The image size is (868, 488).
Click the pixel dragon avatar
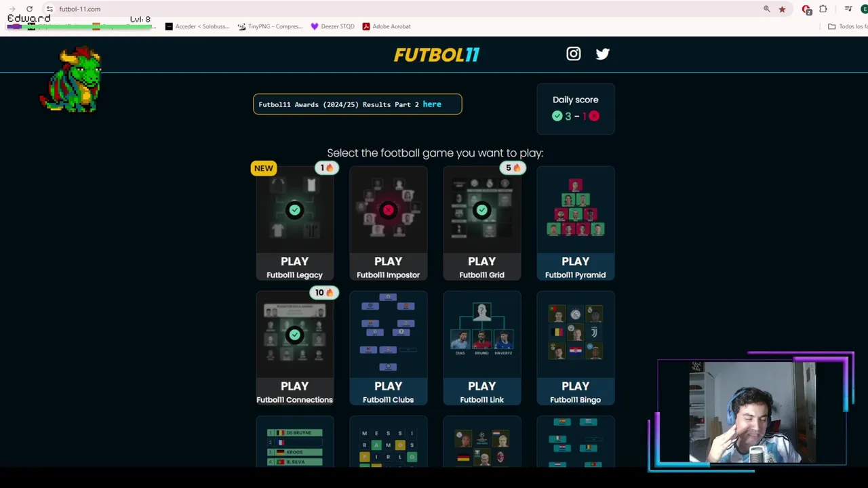click(72, 80)
